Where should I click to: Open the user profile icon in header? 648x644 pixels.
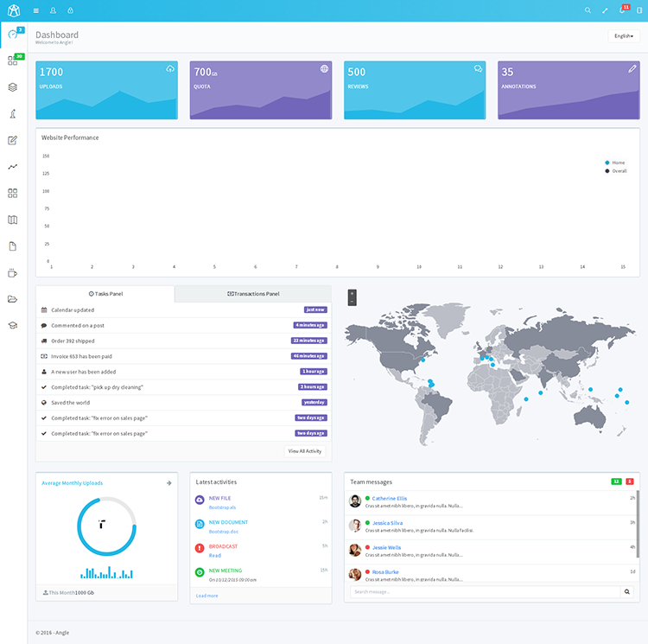pos(53,10)
